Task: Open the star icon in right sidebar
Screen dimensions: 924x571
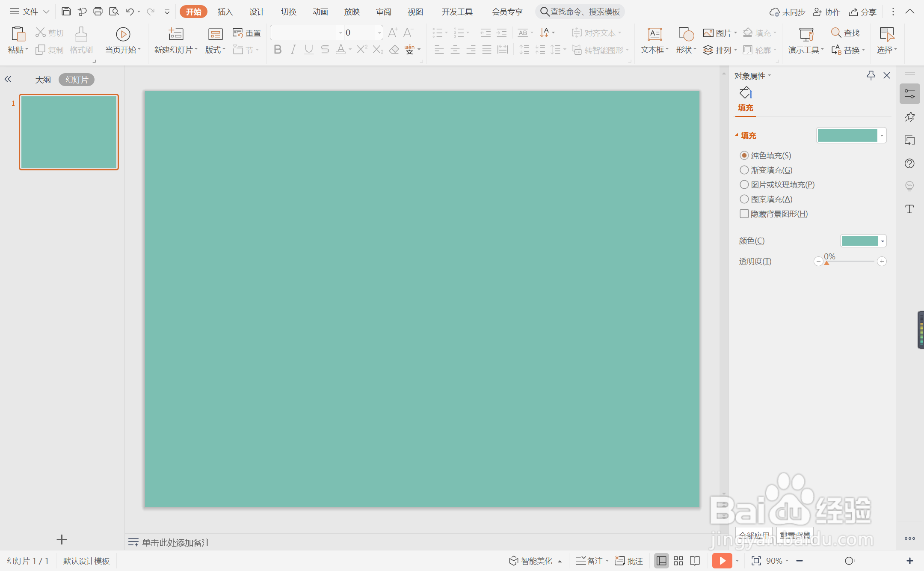Action: click(x=909, y=117)
